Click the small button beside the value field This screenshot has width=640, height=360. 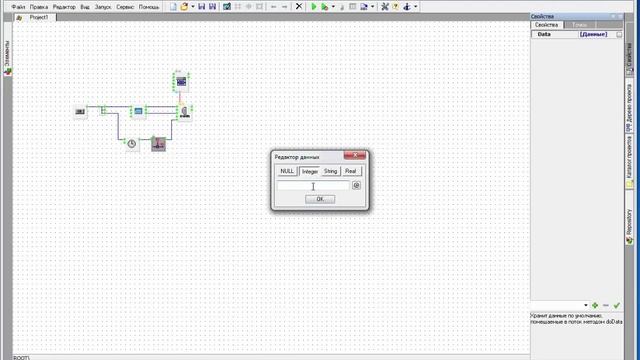point(356,186)
